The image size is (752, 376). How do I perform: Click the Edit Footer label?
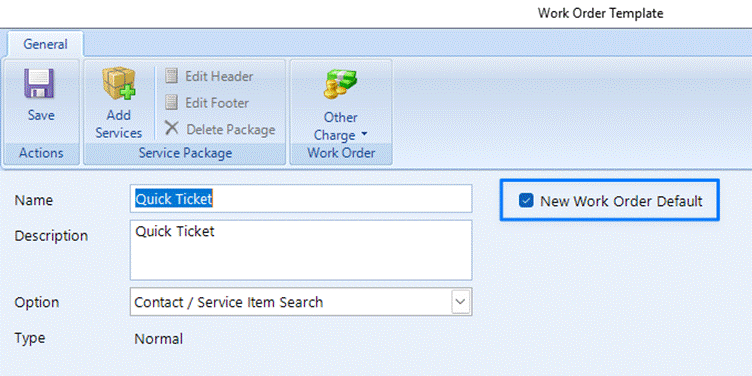pos(217,103)
